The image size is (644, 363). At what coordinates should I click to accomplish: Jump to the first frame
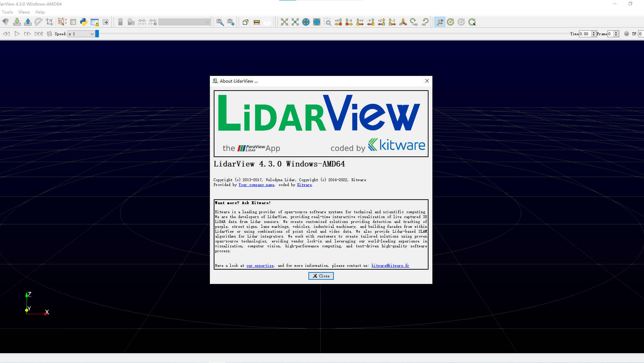click(6, 34)
